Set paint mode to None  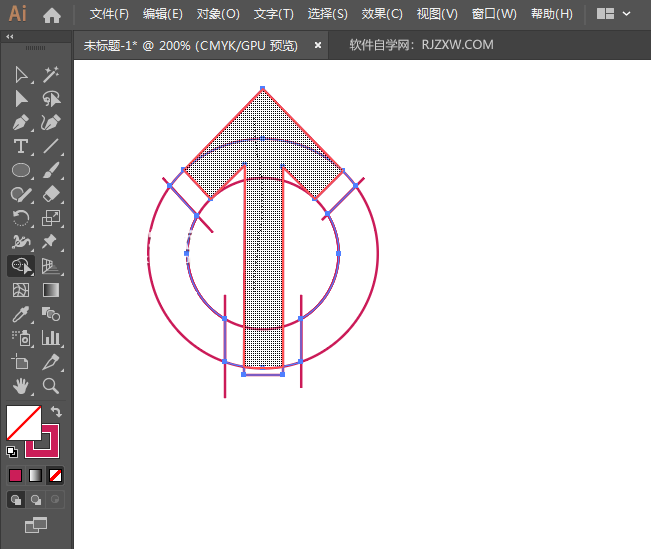click(56, 475)
